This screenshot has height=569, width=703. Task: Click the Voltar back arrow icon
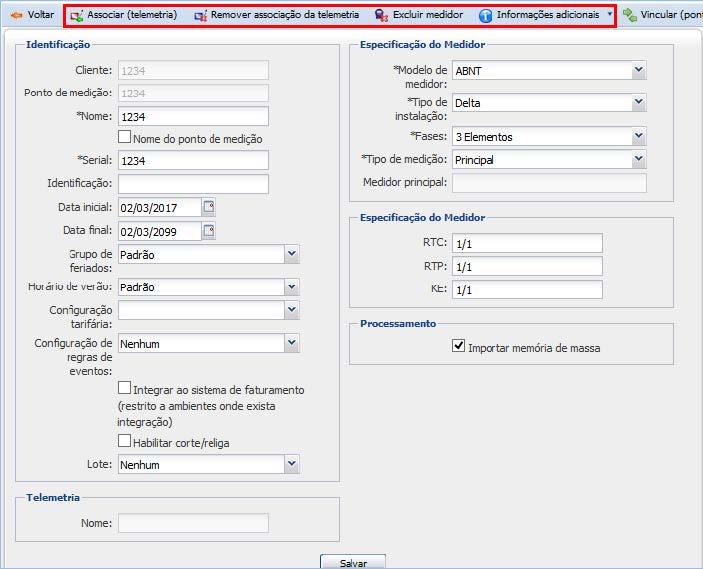click(x=16, y=16)
